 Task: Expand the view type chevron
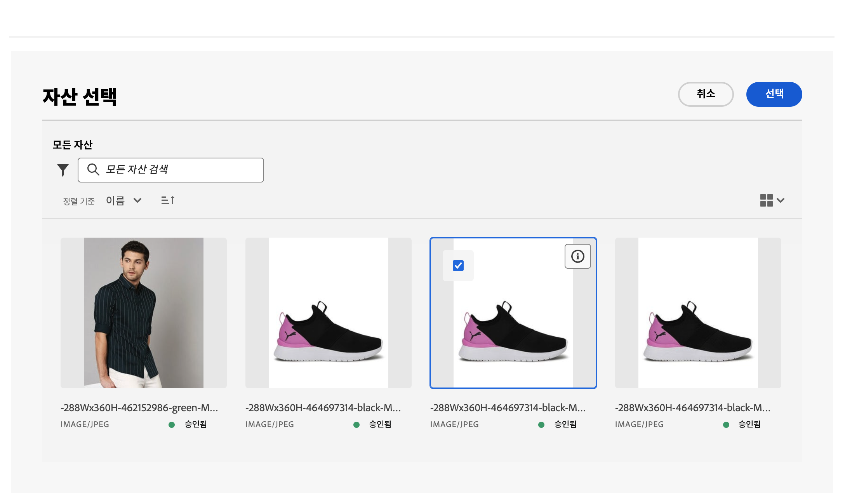click(781, 200)
